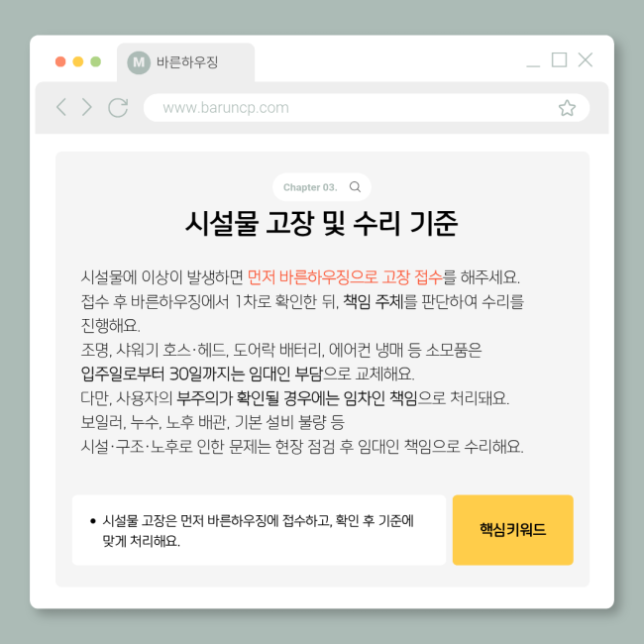
Task: Reload the page with the refresh icon
Action: pyautogui.click(x=118, y=108)
